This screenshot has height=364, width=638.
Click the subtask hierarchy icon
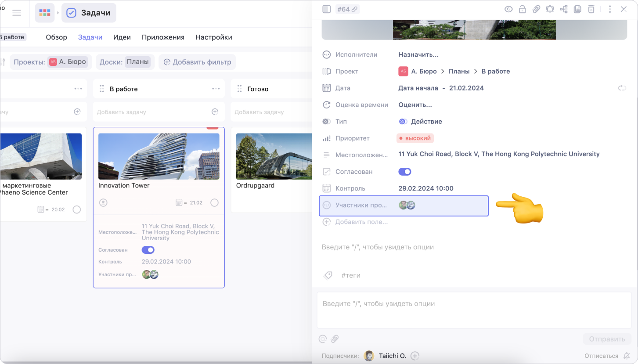tap(564, 9)
